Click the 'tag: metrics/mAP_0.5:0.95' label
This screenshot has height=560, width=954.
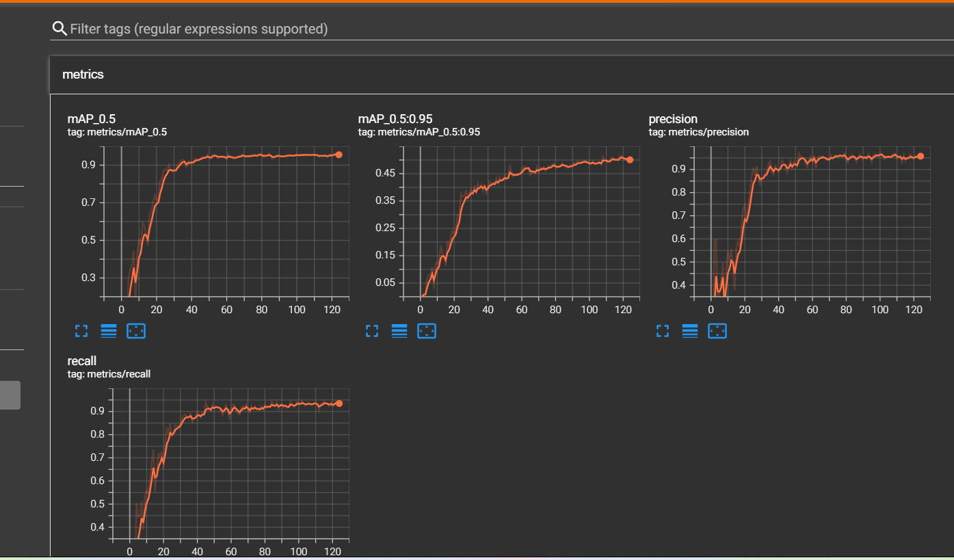(419, 132)
